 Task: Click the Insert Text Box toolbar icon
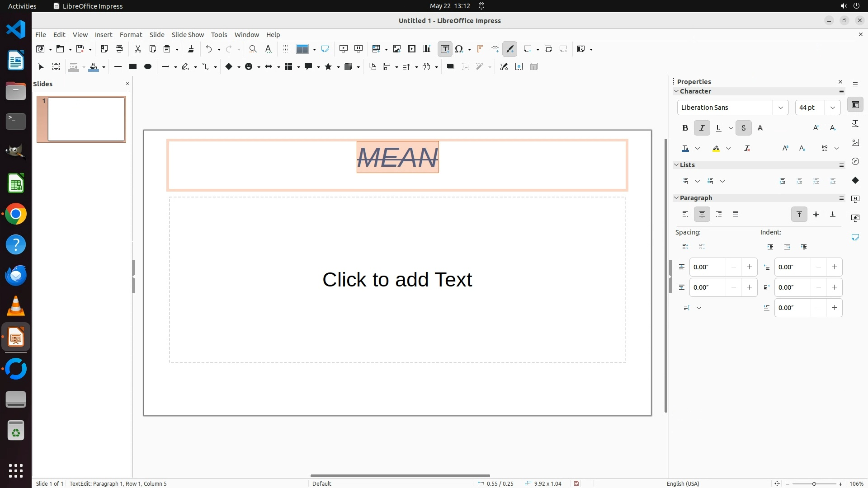(x=445, y=49)
